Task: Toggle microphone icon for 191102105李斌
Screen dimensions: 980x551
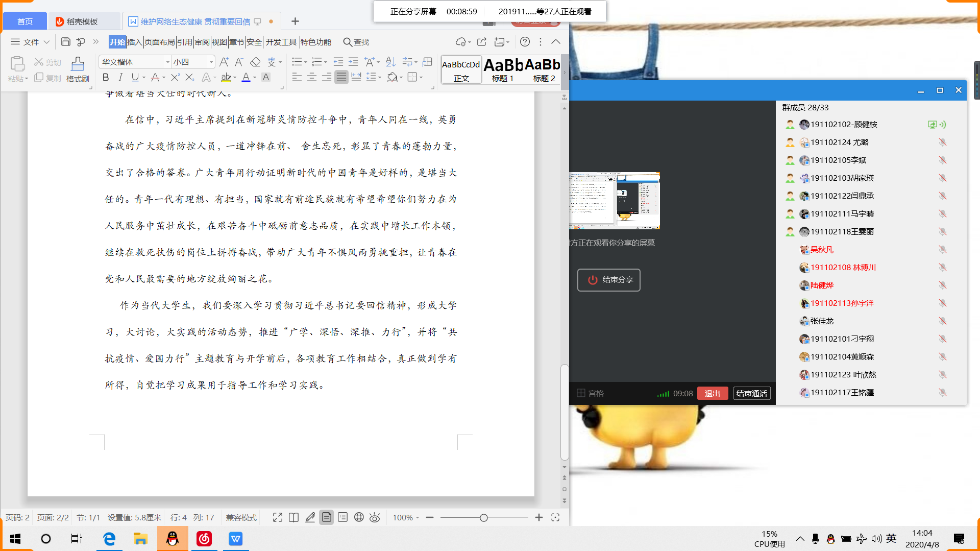Action: [x=942, y=160]
